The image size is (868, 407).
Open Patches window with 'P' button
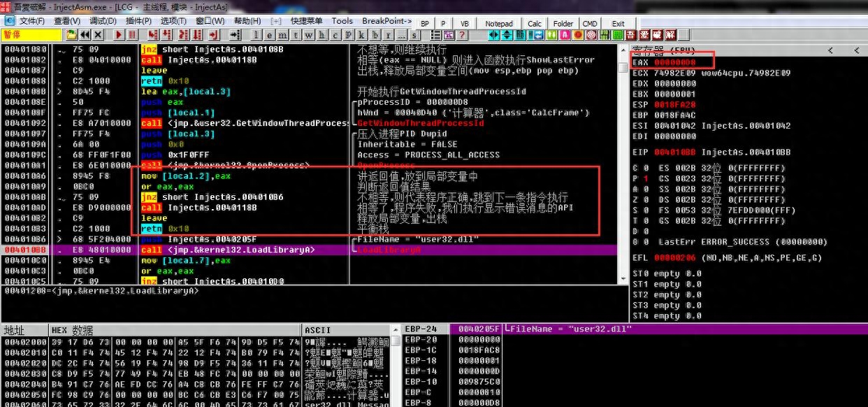[x=348, y=34]
